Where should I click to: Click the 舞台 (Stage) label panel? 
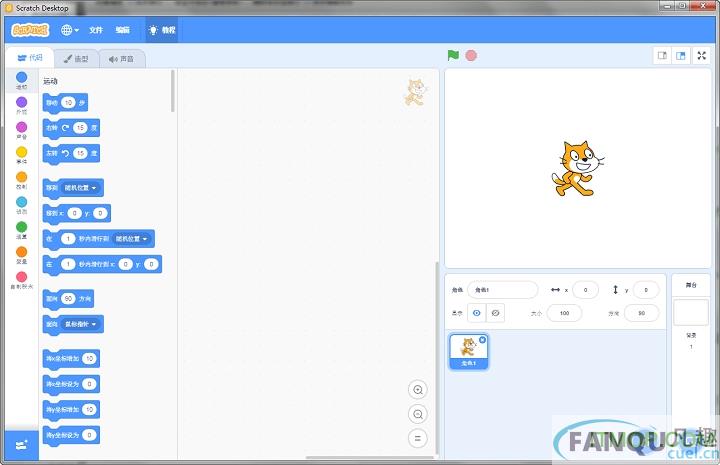[x=691, y=285]
